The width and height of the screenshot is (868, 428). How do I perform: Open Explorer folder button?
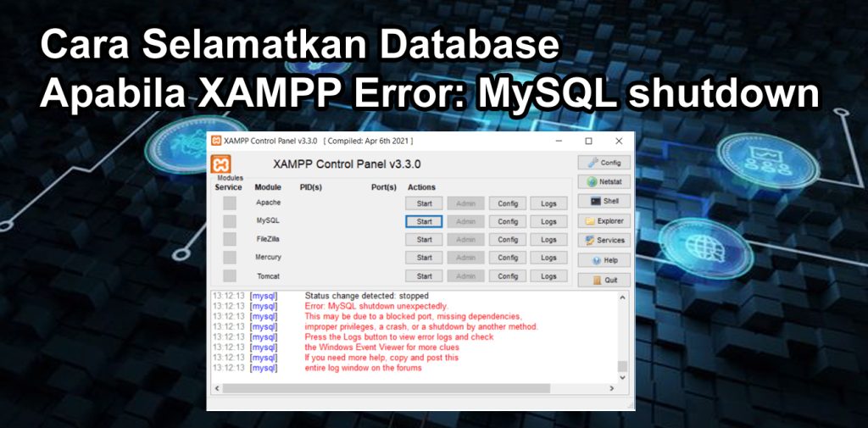(604, 221)
